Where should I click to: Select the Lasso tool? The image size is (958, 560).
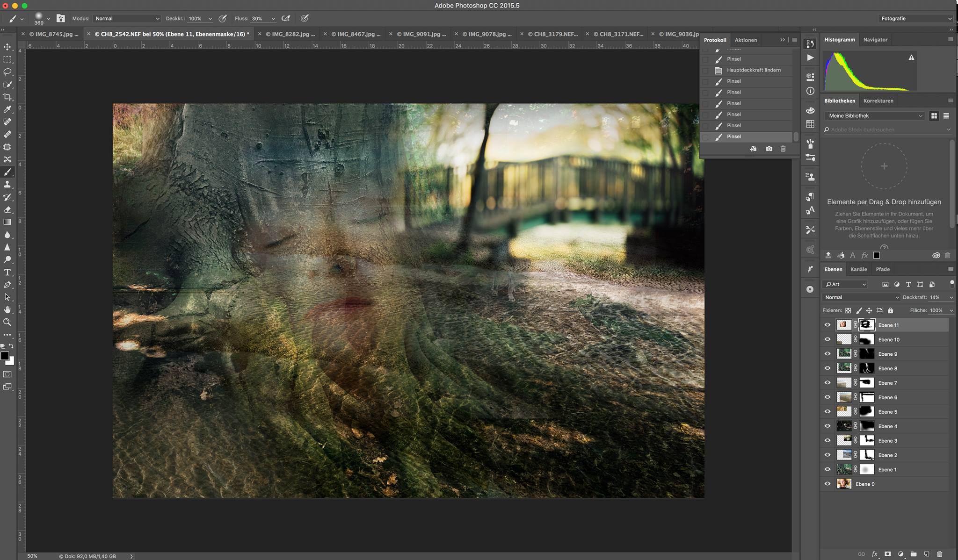coord(7,72)
